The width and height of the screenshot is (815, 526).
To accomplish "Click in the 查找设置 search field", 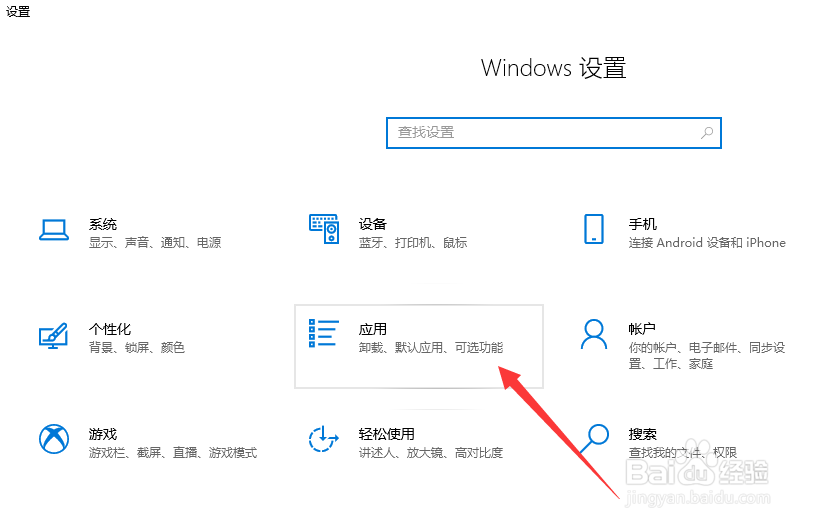I will point(554,133).
